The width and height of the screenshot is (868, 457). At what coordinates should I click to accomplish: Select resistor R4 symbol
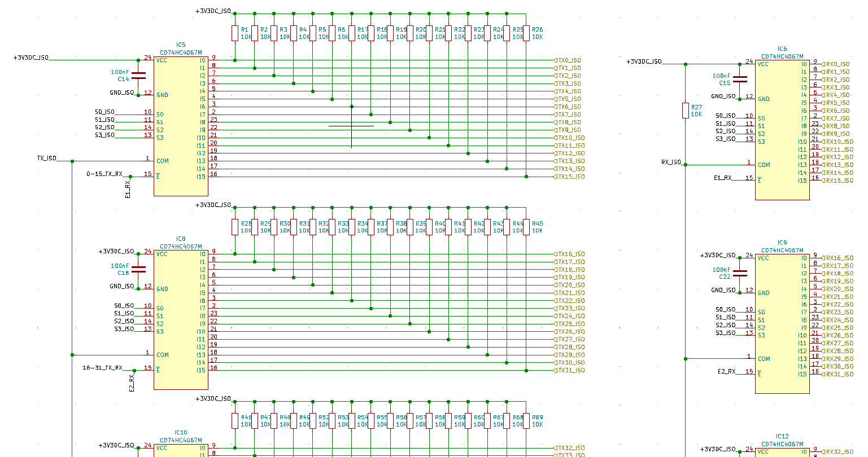coord(294,33)
